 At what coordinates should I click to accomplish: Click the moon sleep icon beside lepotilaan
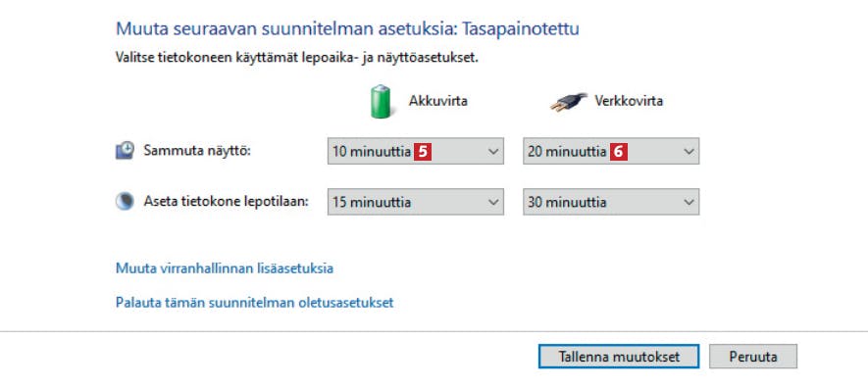click(x=125, y=201)
